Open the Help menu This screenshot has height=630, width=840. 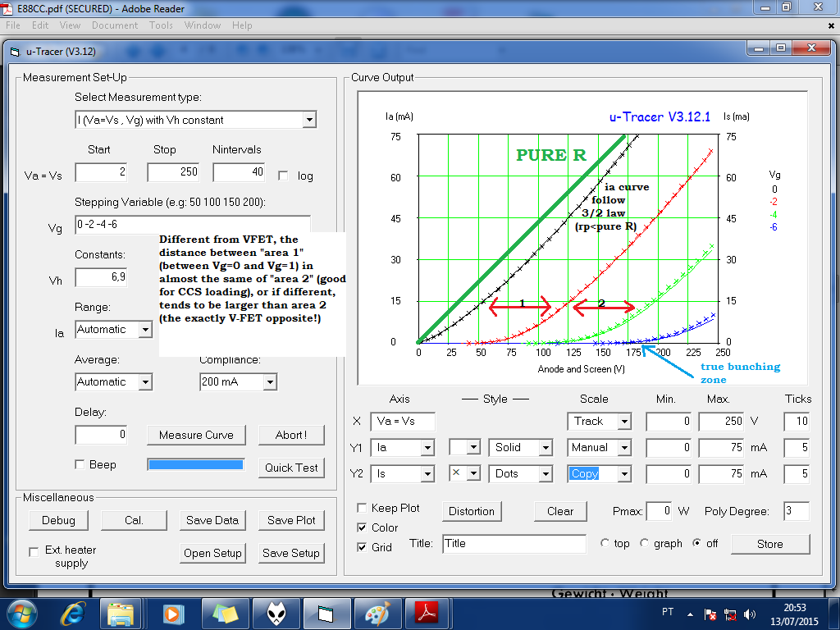242,25
